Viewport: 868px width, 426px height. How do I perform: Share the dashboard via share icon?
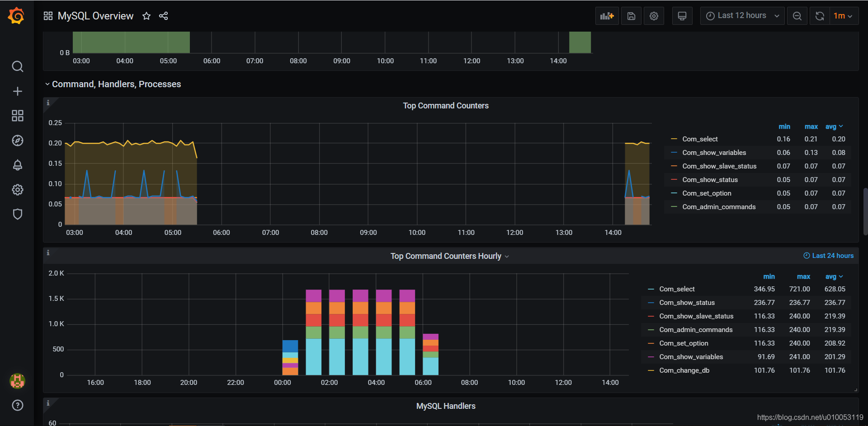click(164, 16)
